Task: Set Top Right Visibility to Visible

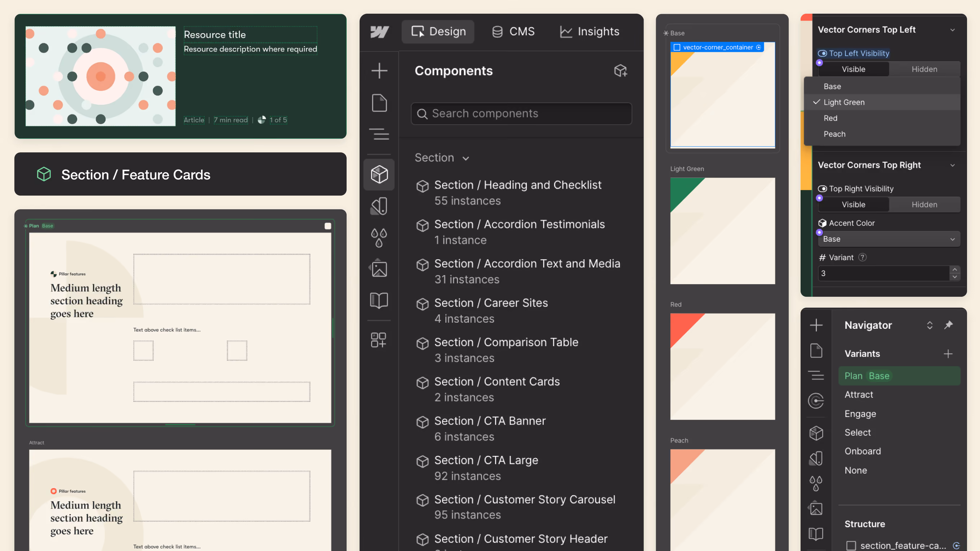Action: pyautogui.click(x=853, y=205)
